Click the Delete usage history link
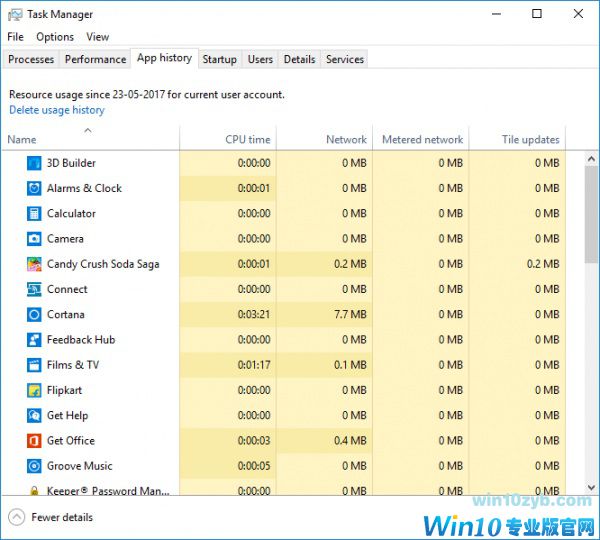This screenshot has width=600, height=540. [57, 110]
